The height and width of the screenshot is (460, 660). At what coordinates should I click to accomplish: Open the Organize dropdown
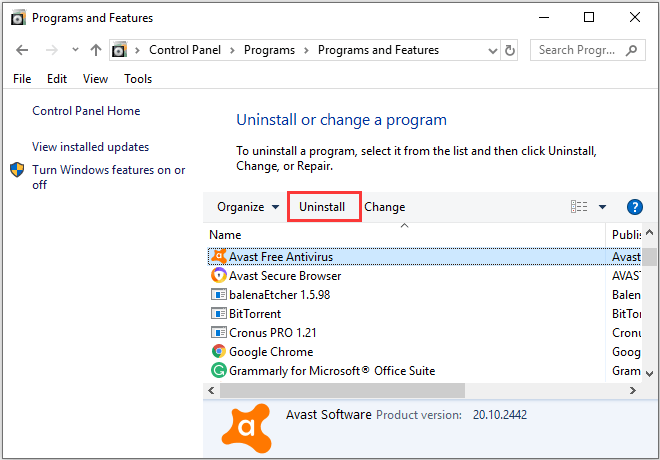click(248, 207)
